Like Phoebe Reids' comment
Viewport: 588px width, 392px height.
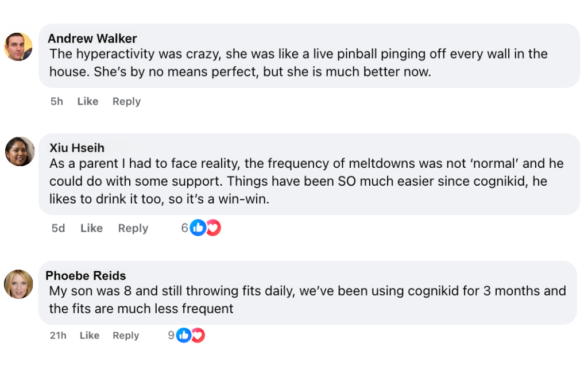[x=90, y=335]
